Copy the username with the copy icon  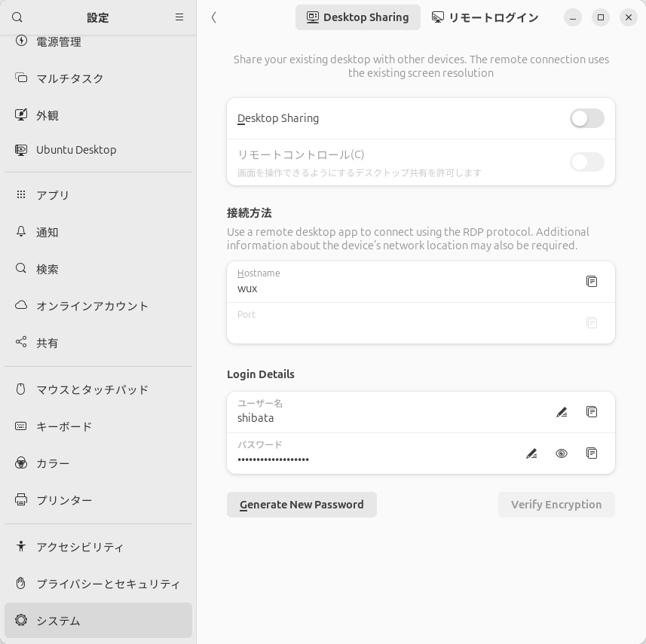[x=592, y=412]
